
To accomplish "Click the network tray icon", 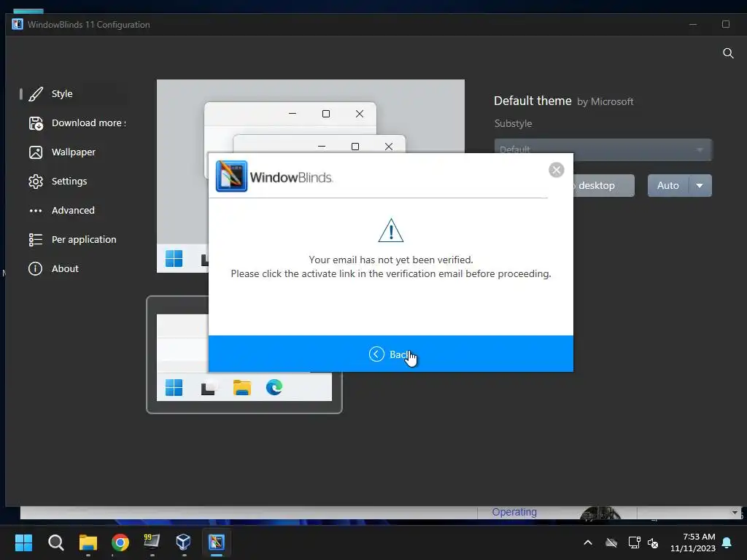I will pos(634,542).
